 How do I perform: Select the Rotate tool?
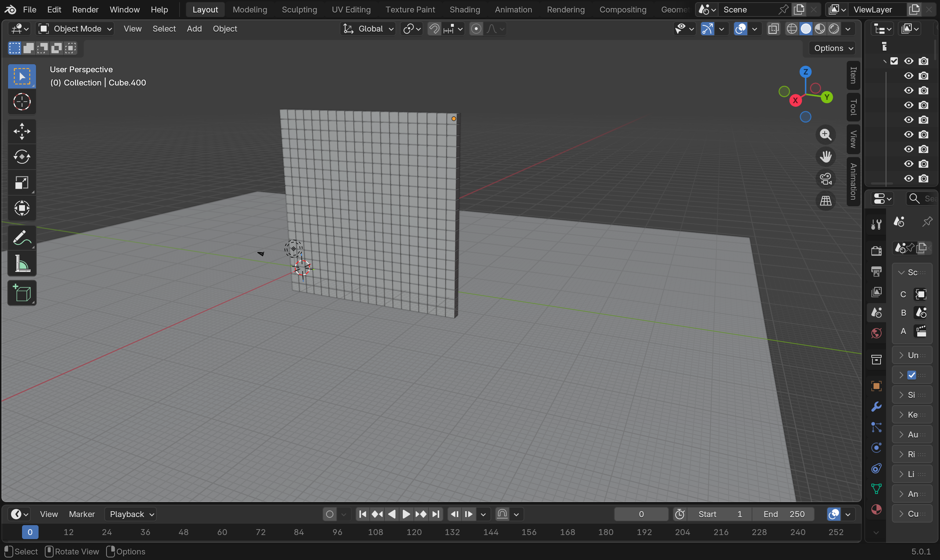click(x=22, y=157)
